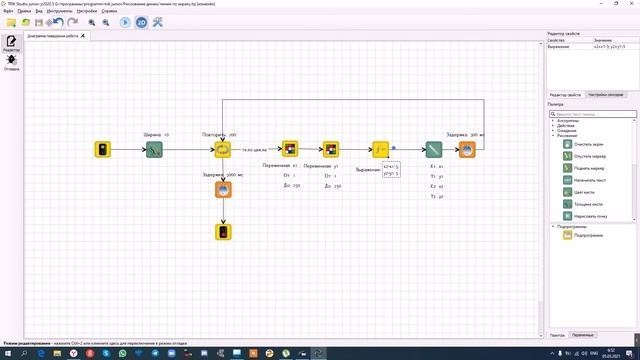Click the new project folder icon

11,22
